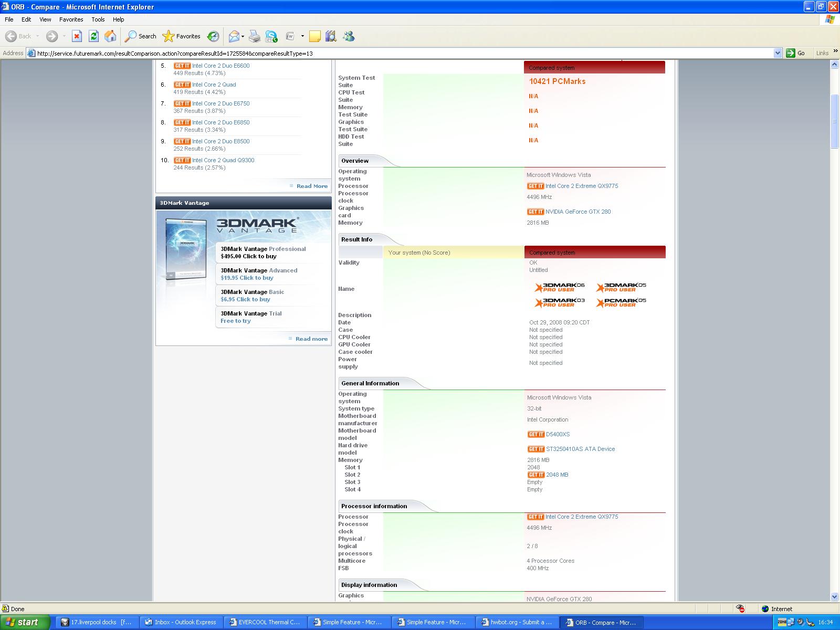Image resolution: width=840 pixels, height=630 pixels.
Task: Open the Edit button dropdown arrow
Action: point(302,36)
